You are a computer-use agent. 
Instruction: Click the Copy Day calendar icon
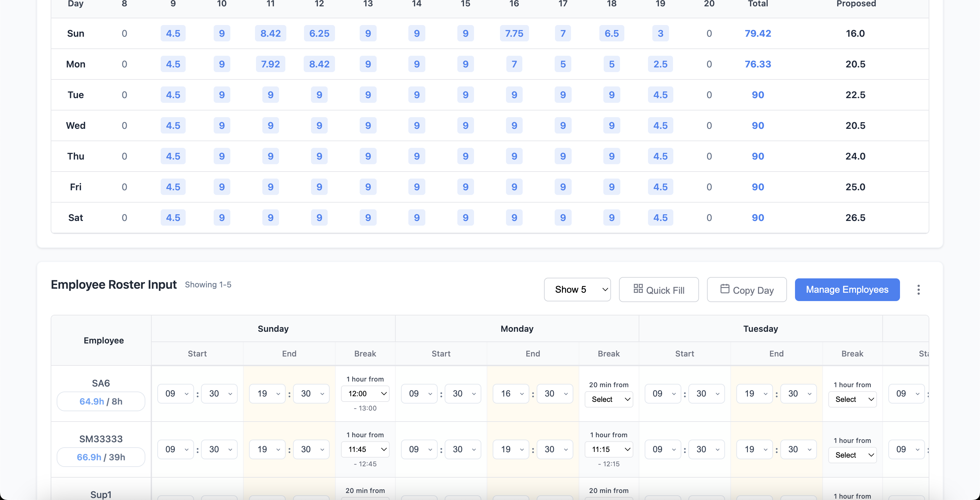click(725, 289)
